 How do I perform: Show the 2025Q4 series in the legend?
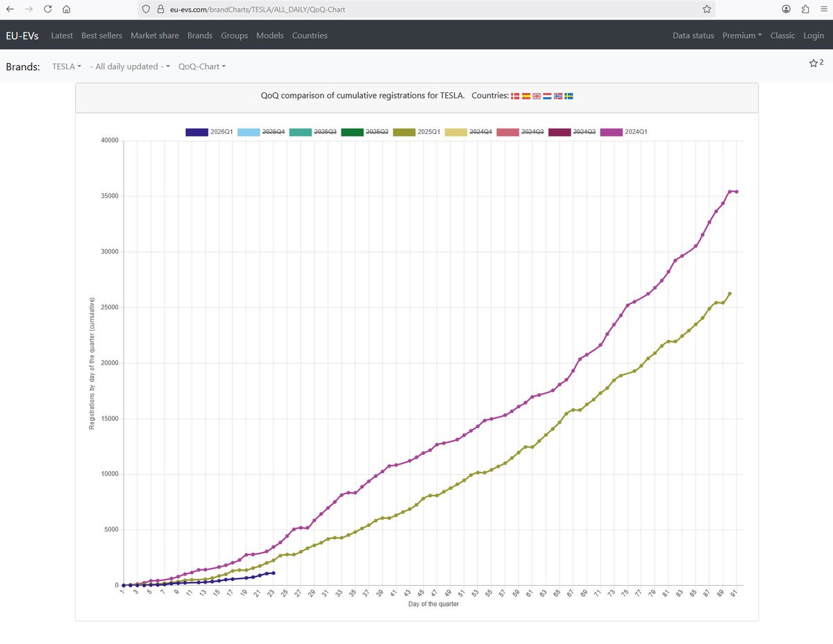pyautogui.click(x=261, y=132)
